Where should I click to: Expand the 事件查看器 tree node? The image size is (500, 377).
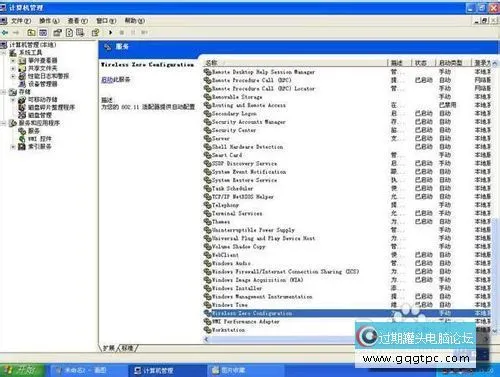pyautogui.click(x=13, y=61)
